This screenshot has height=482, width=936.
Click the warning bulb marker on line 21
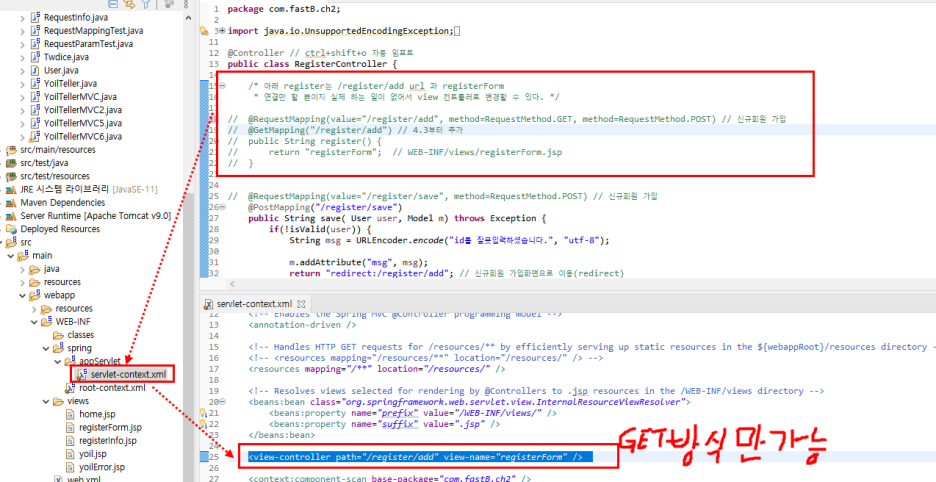204,413
